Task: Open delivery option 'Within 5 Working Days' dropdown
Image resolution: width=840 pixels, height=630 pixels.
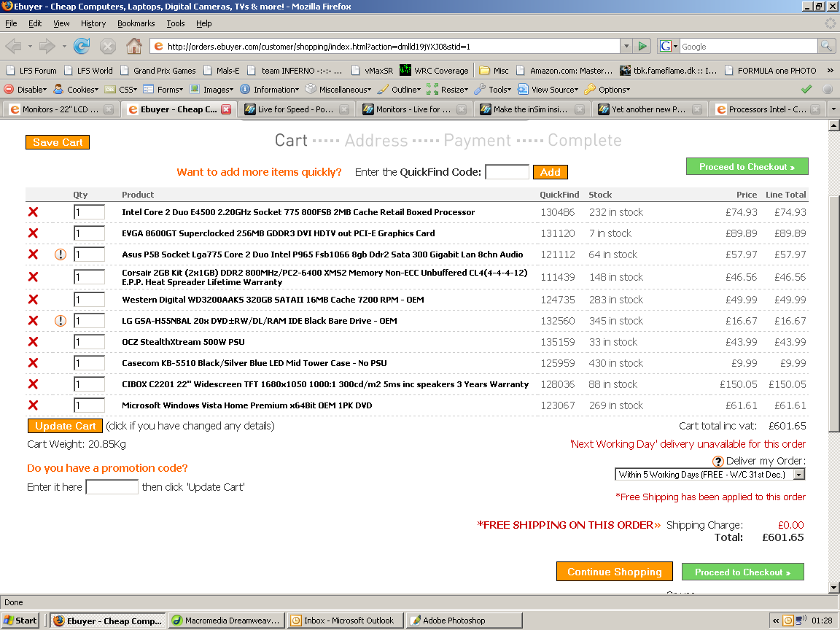Action: point(709,475)
